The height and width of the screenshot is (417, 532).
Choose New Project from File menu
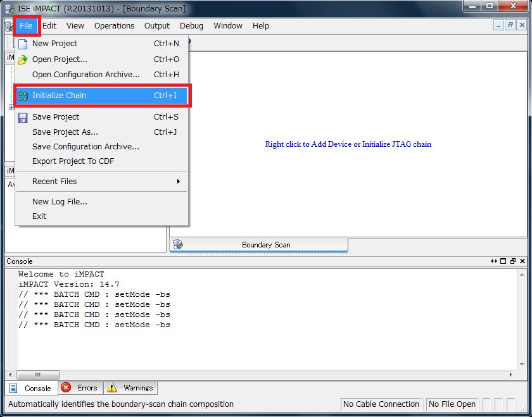click(102, 44)
